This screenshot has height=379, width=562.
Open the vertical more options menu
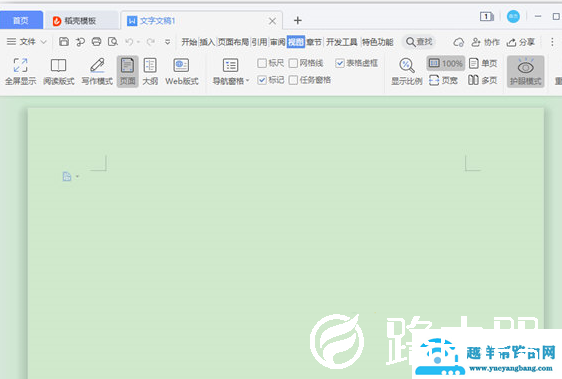(552, 42)
